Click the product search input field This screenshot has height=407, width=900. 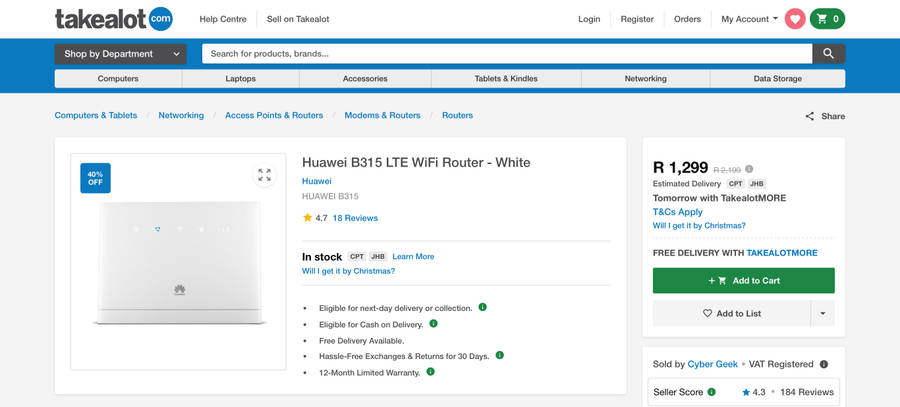(505, 53)
